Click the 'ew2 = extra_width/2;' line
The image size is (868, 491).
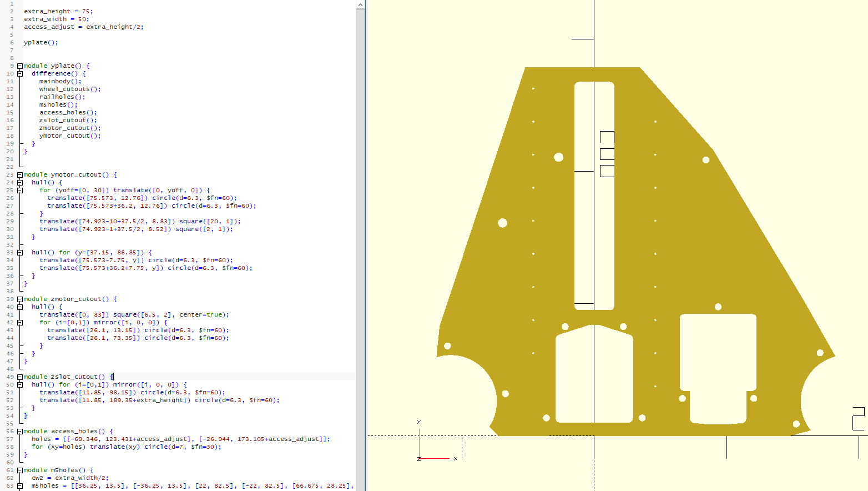point(70,478)
